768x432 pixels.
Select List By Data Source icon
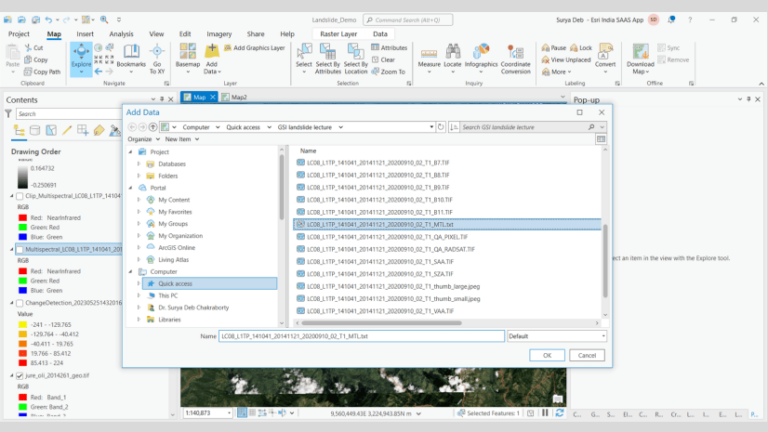(35, 130)
